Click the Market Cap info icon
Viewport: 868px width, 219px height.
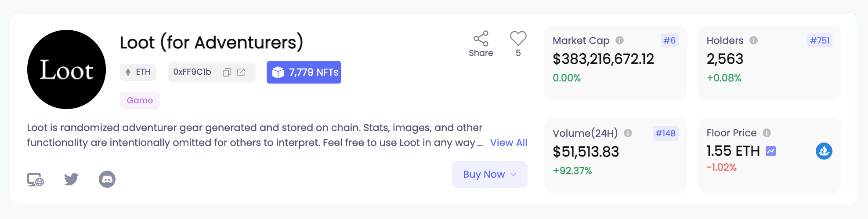pos(620,40)
